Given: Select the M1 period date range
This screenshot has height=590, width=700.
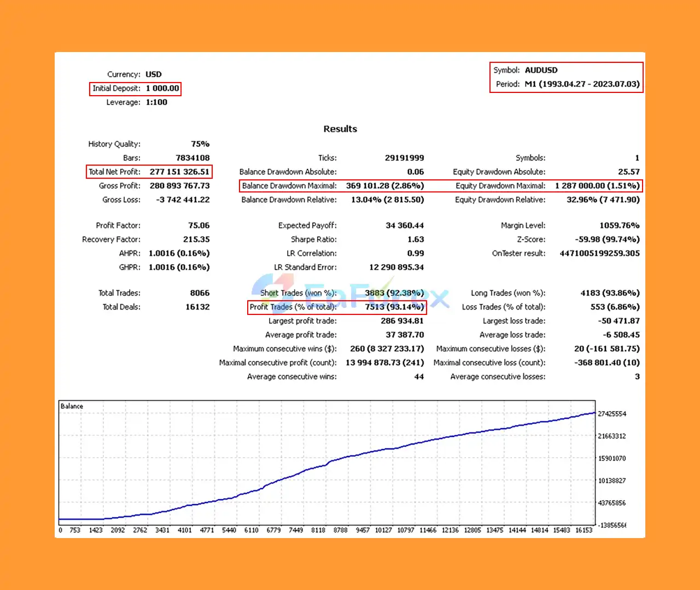Looking at the screenshot, I should tap(582, 84).
